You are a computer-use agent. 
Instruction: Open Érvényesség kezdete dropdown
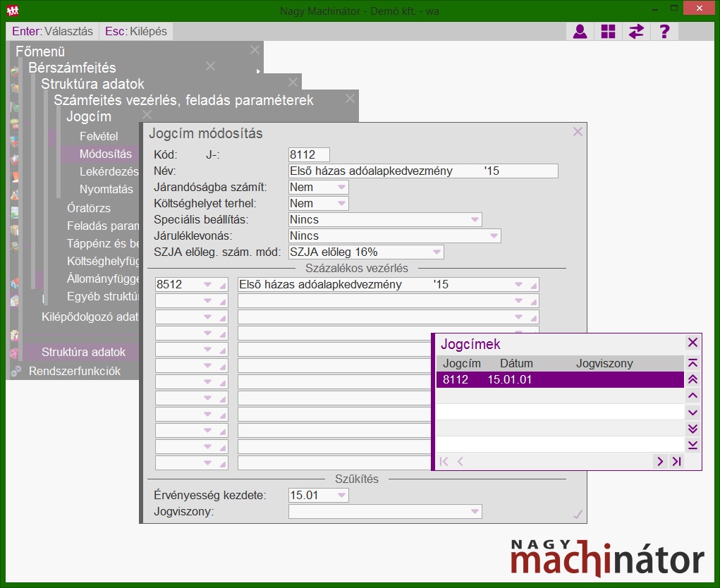click(341, 495)
